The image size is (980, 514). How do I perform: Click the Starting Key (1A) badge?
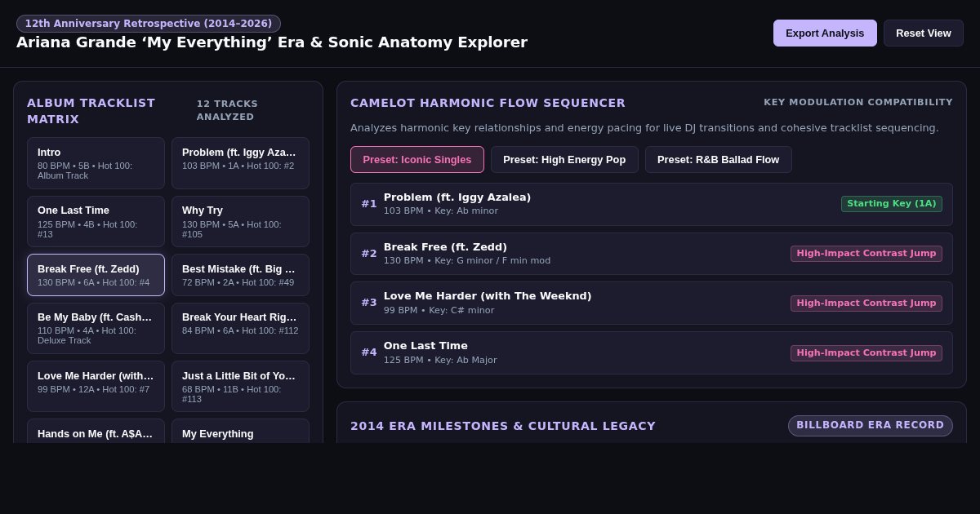(x=892, y=204)
